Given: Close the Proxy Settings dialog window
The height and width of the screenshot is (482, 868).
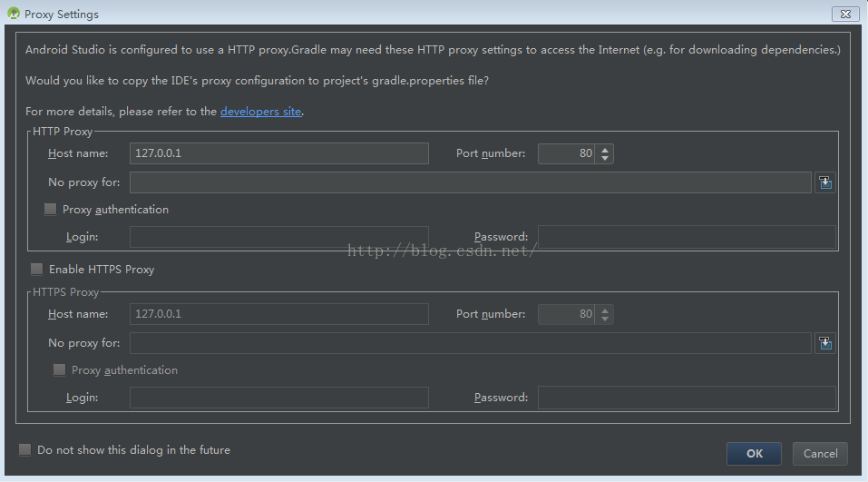Looking at the screenshot, I should pyautogui.click(x=845, y=14).
